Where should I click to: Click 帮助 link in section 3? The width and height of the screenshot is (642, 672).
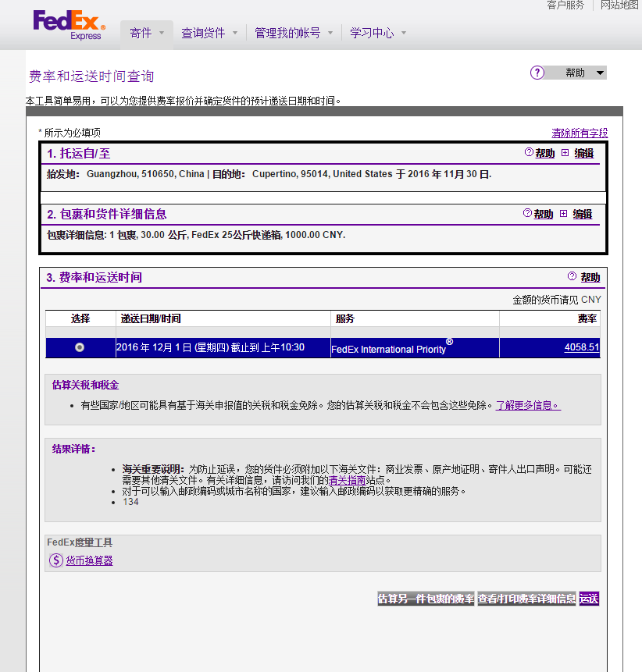590,277
